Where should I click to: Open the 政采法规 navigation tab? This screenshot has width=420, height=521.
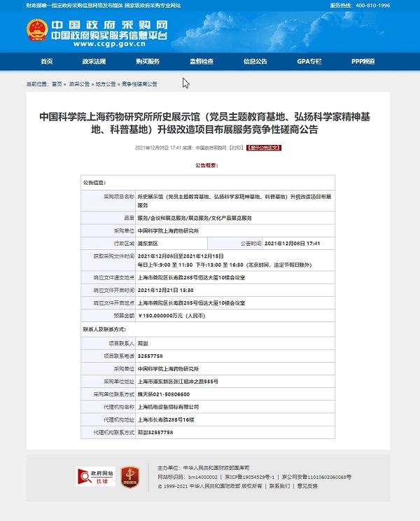[x=94, y=62]
